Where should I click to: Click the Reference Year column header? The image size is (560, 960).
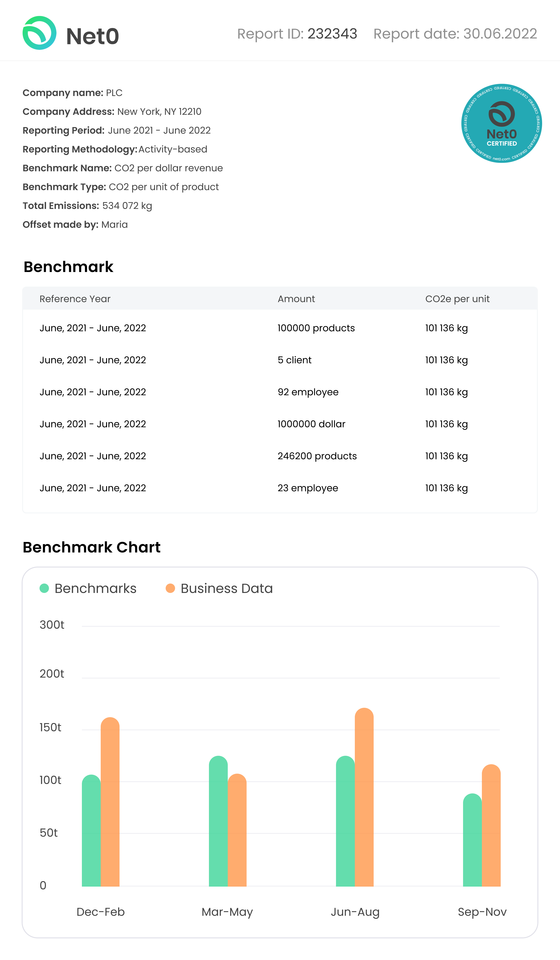[75, 299]
